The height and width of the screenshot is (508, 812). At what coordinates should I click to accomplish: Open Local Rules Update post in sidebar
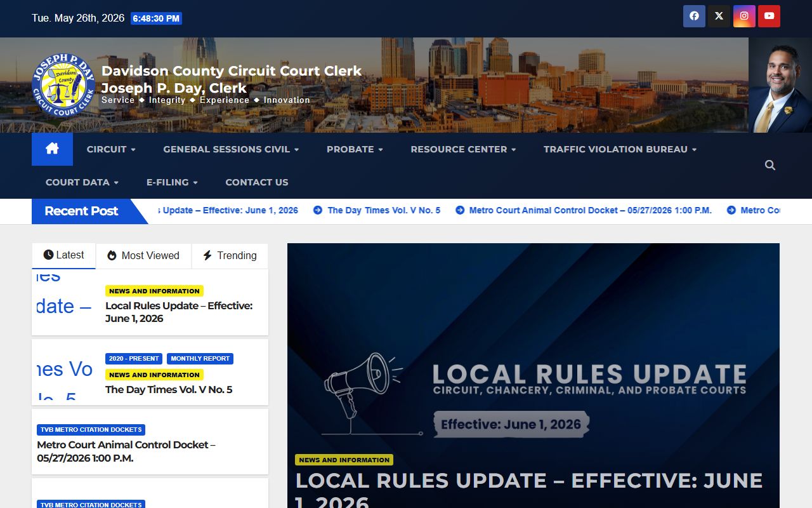pos(179,312)
